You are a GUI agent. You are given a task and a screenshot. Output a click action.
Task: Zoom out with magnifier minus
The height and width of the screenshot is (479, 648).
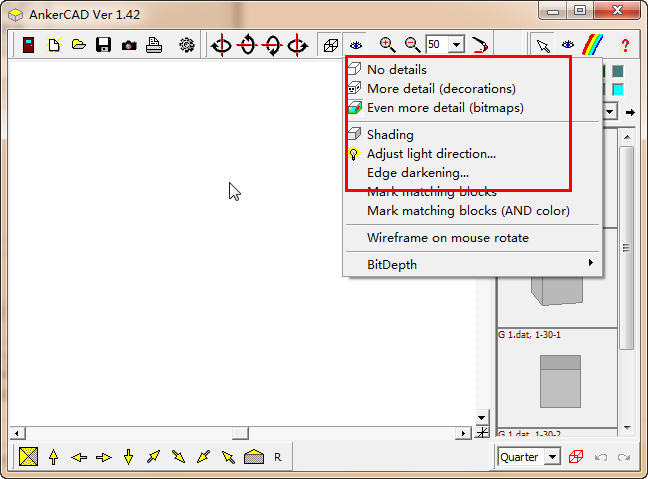coord(412,45)
